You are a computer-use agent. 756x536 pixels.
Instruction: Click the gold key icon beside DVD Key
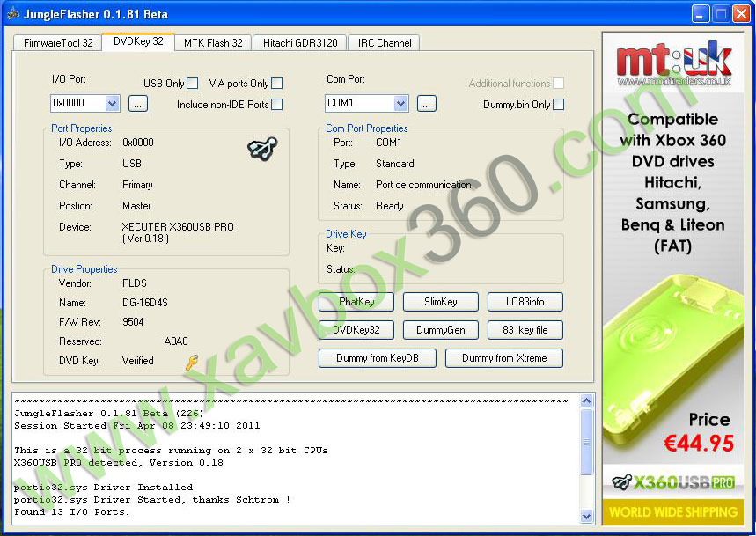pyautogui.click(x=191, y=362)
